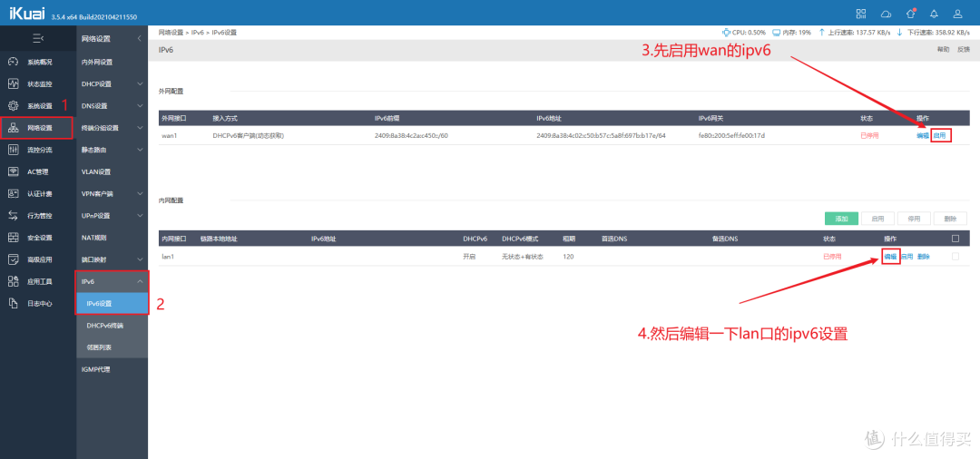
Task: Click the 启用 batch button above LAN table
Action: (x=877, y=219)
